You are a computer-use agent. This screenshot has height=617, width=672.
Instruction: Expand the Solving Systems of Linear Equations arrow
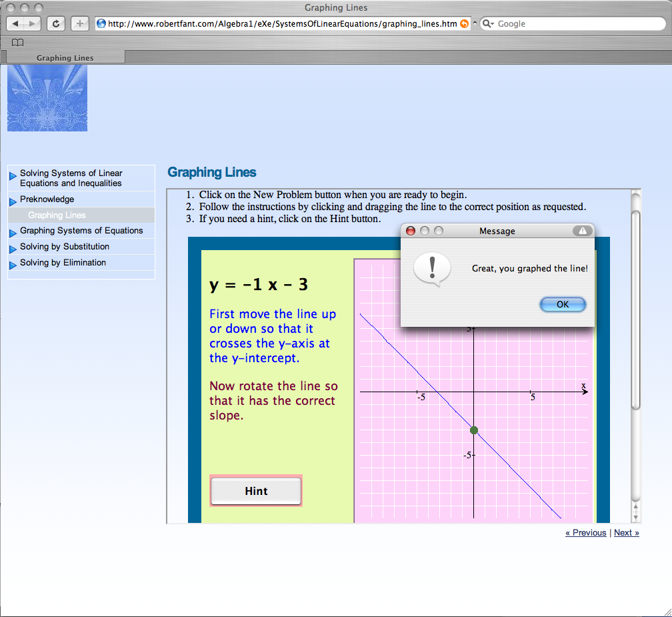click(x=13, y=176)
